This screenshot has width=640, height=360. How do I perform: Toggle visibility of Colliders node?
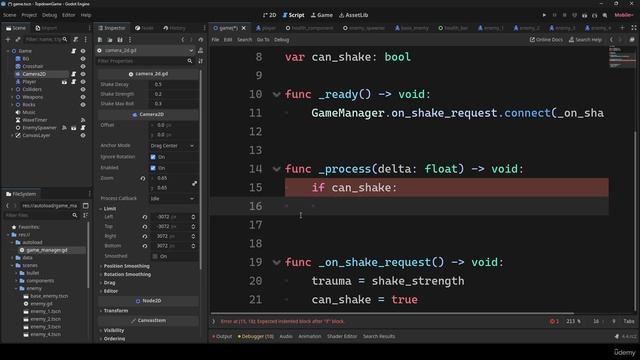[83, 89]
